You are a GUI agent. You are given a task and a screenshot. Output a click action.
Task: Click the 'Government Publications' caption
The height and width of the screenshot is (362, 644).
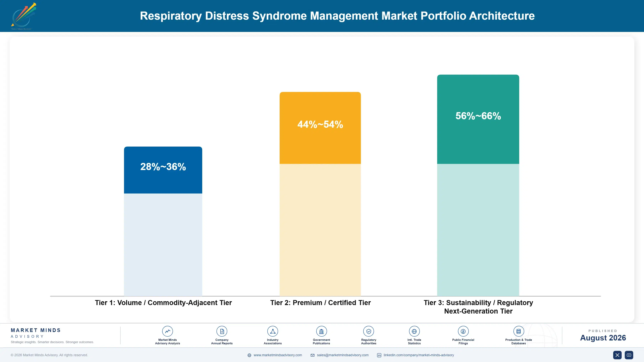(x=321, y=342)
